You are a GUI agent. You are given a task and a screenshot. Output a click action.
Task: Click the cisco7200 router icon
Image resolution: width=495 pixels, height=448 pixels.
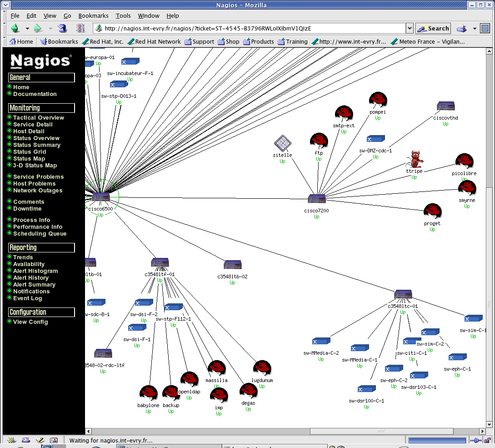click(316, 197)
